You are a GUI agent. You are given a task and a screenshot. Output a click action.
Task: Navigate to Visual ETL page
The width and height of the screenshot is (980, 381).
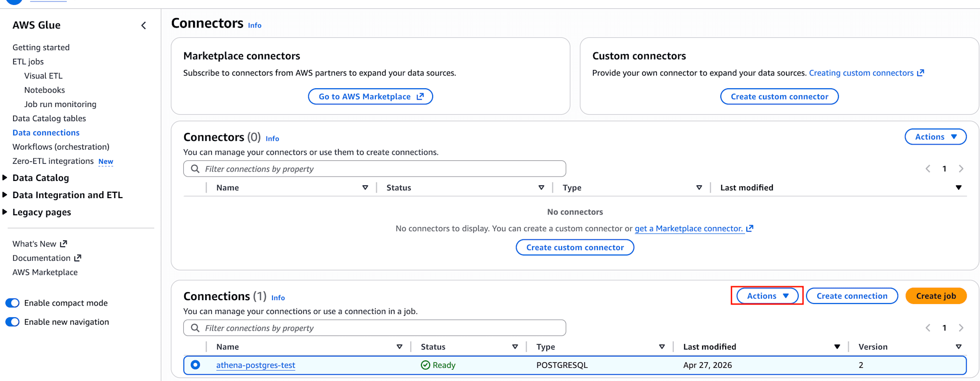coord(44,76)
